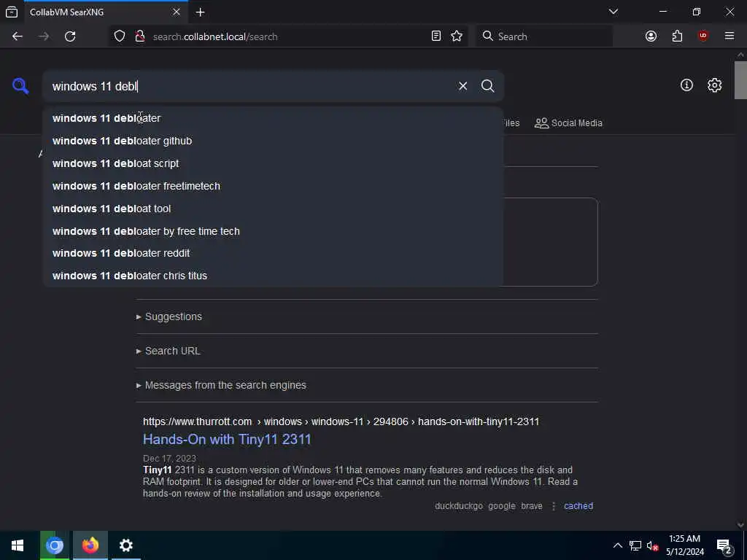Click the forward navigation arrow
Image resolution: width=747 pixels, height=560 pixels.
coord(44,36)
